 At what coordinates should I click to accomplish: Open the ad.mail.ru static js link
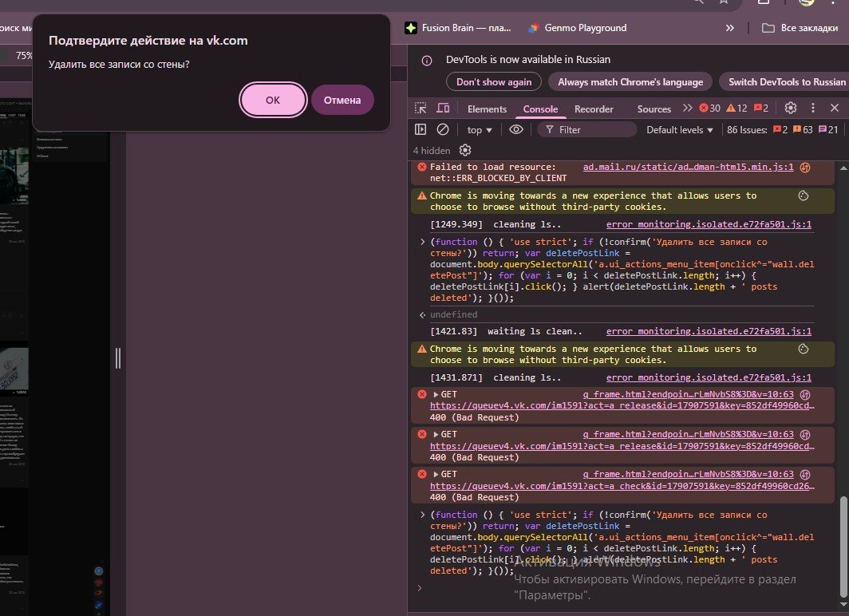(688, 167)
